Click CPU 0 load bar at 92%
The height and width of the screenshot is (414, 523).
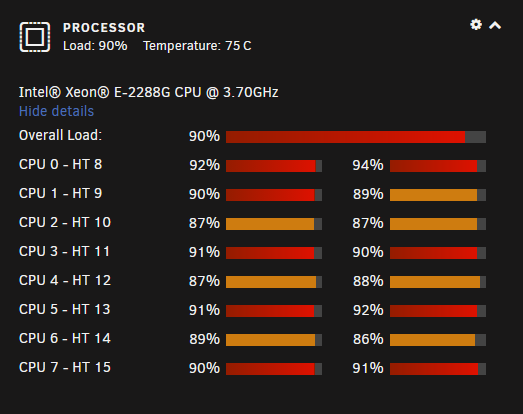pyautogui.click(x=274, y=166)
